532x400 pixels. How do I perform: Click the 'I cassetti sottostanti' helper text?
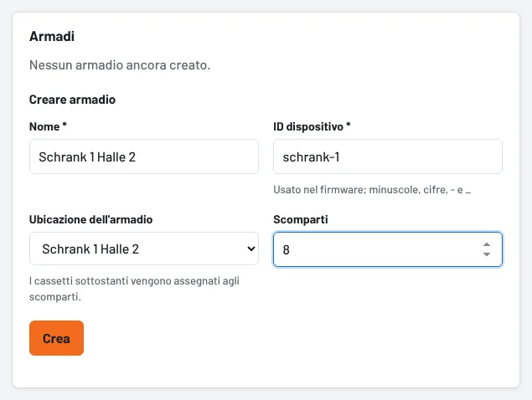coord(134,289)
